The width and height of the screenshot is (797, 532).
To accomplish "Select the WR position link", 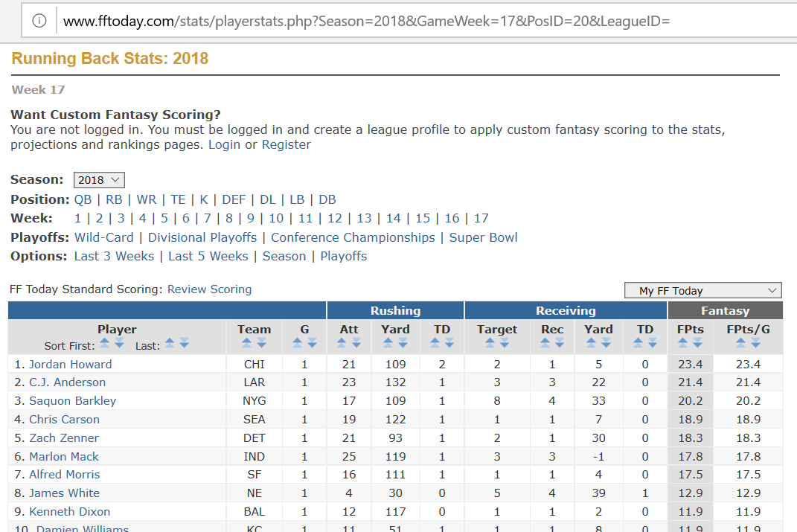I will point(147,199).
